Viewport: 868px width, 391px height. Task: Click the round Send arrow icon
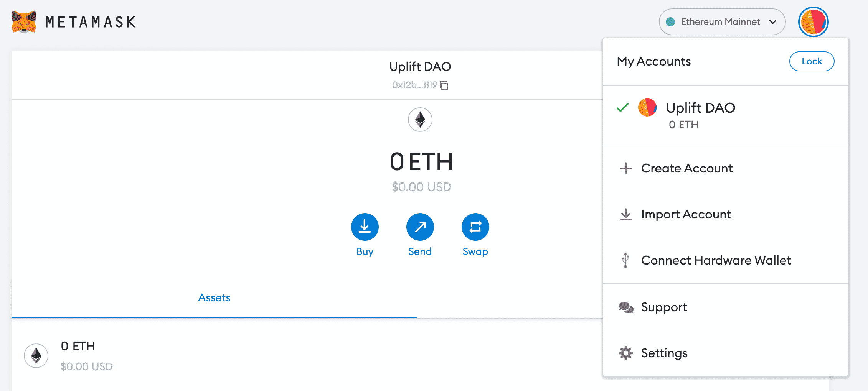pyautogui.click(x=420, y=227)
